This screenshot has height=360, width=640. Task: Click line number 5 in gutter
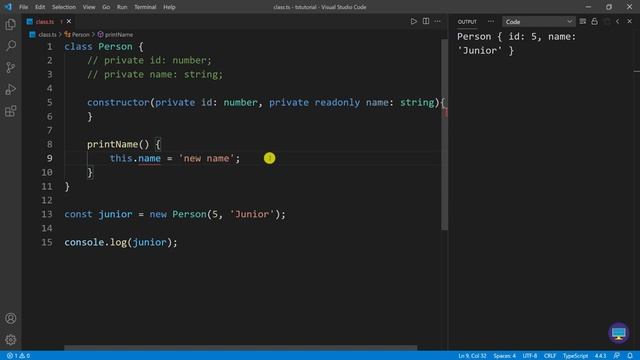click(49, 102)
